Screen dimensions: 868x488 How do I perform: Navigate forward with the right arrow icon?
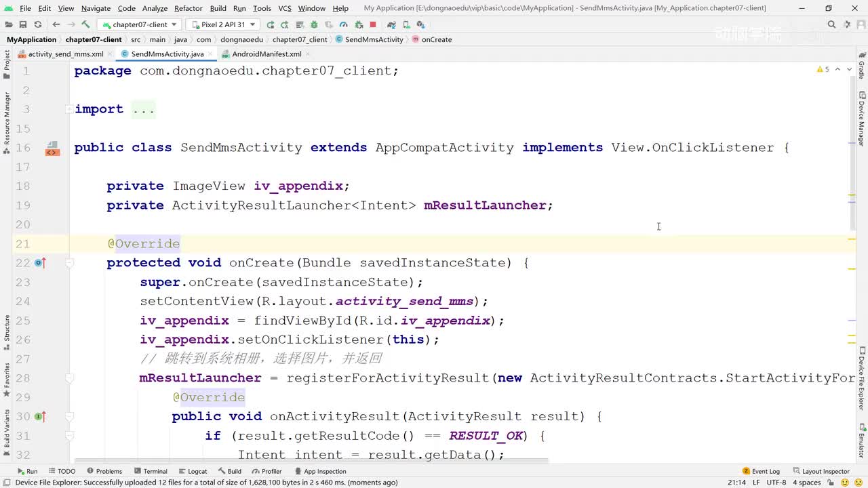tap(71, 24)
